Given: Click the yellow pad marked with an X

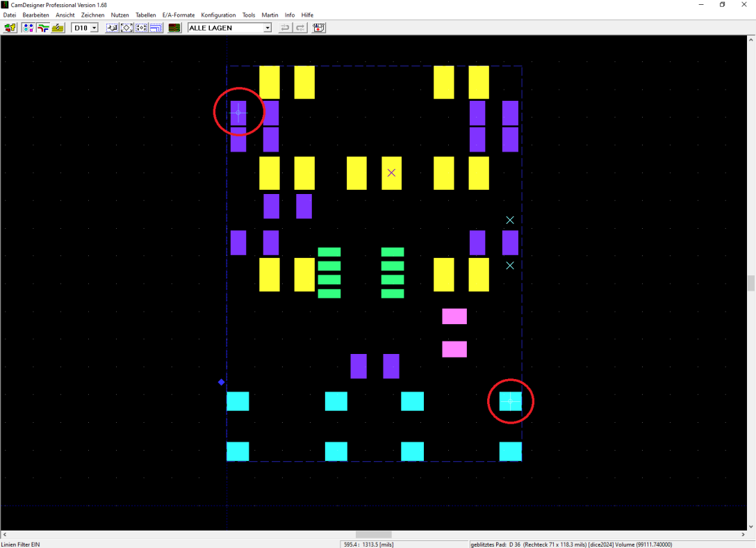Looking at the screenshot, I should tap(392, 173).
